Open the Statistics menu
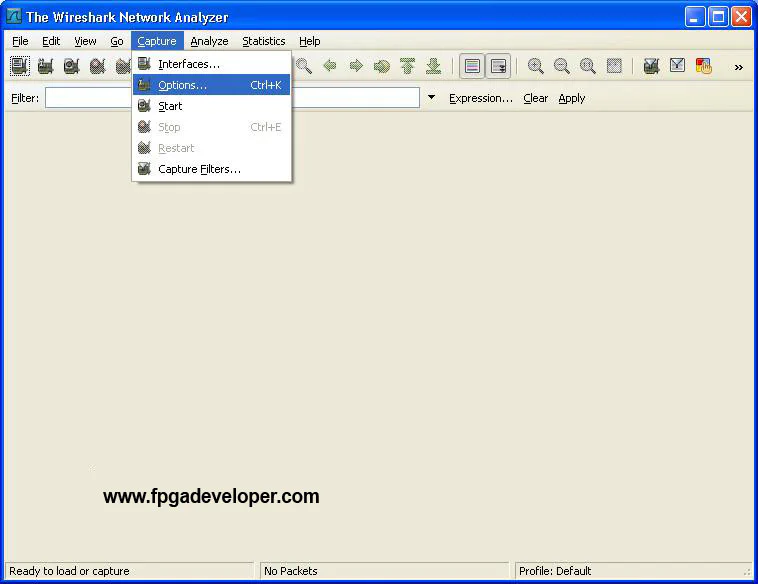This screenshot has width=758, height=584. 263,41
